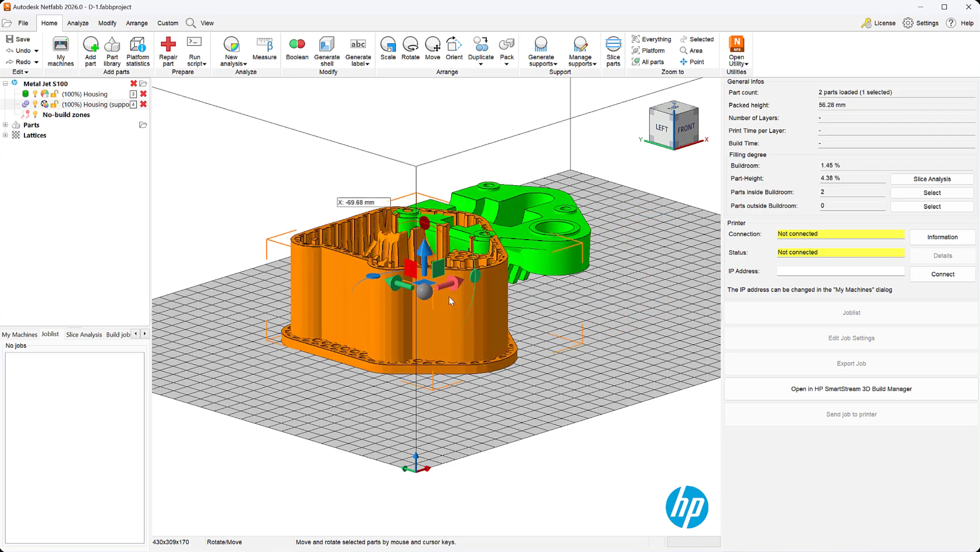Collapse the Metal Jet S100 tree node
This screenshot has height=552, width=980.
click(x=5, y=84)
